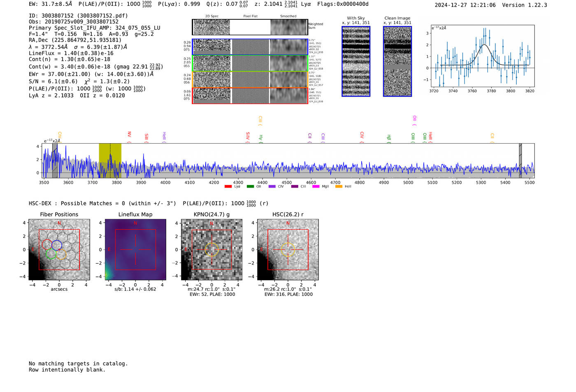Image resolution: width=576 pixels, height=392 pixels.
Task: Click the Smoothed column header
Action: coord(288,16)
